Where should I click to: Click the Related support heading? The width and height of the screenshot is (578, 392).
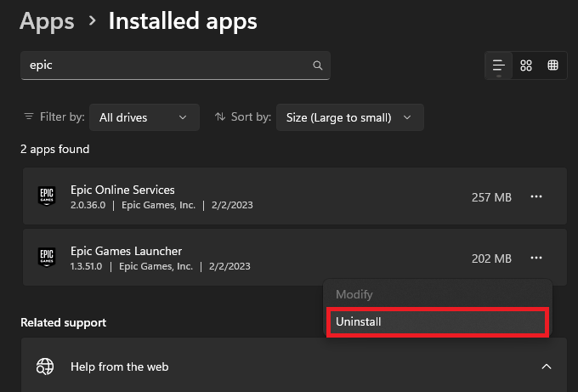pos(64,322)
